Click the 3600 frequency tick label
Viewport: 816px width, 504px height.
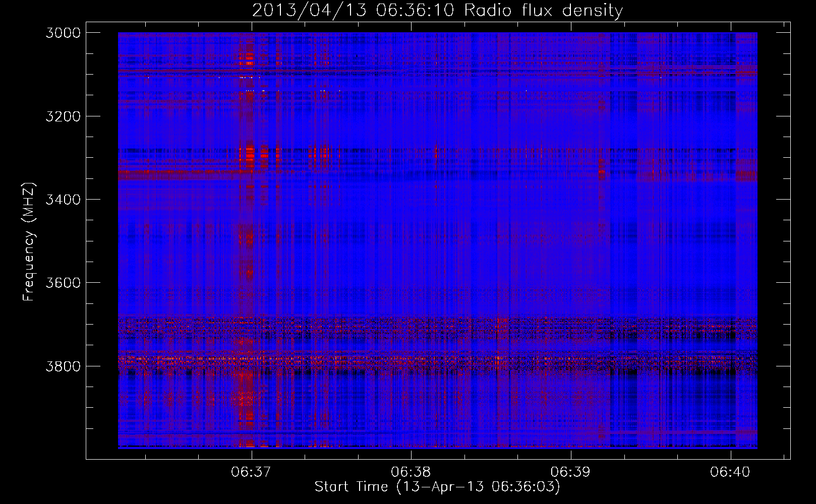pos(63,283)
